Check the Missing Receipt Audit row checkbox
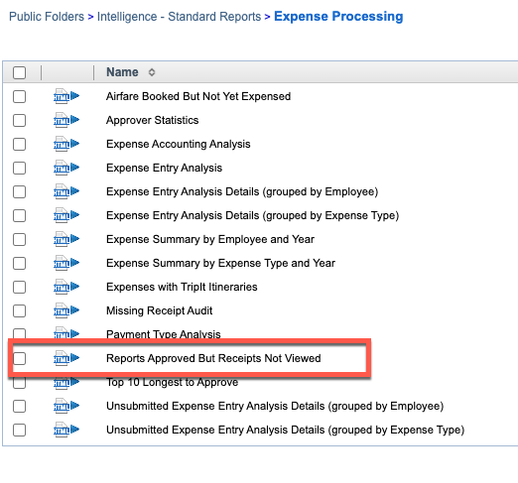 [19, 311]
